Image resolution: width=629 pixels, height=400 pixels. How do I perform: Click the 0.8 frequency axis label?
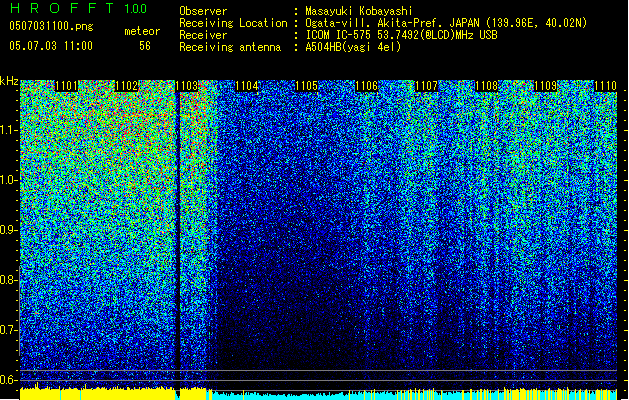[x=8, y=280]
